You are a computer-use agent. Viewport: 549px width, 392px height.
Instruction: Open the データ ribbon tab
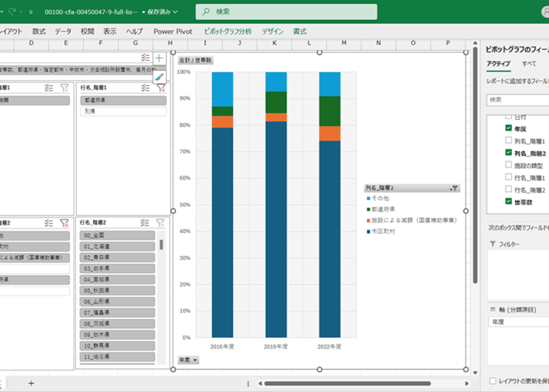tap(63, 31)
